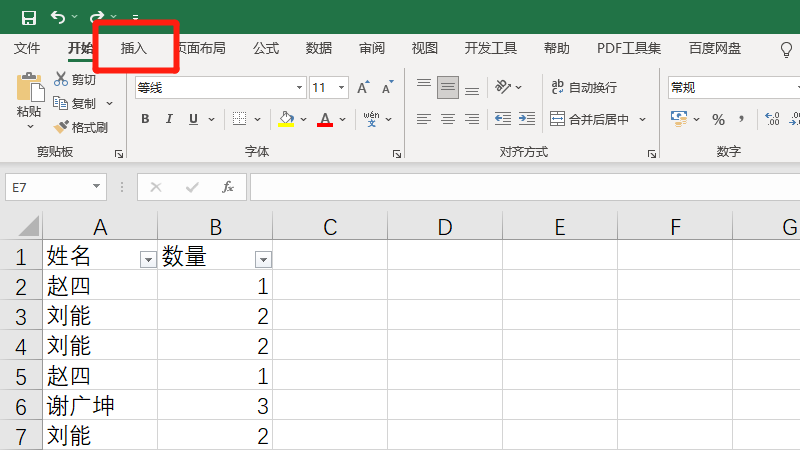Open customize quick access toolbar menu
This screenshot has height=450, width=800.
point(135,17)
